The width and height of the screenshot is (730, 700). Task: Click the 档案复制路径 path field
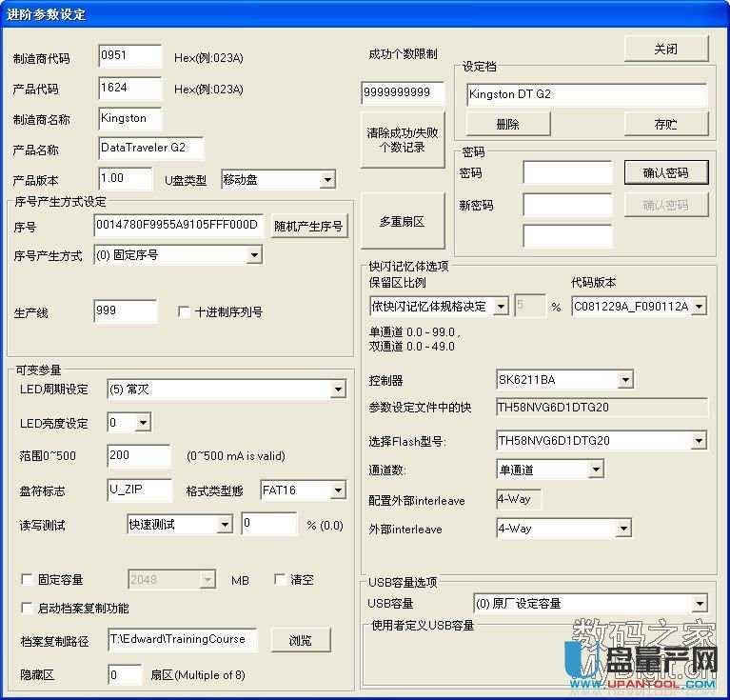pyautogui.click(x=183, y=639)
